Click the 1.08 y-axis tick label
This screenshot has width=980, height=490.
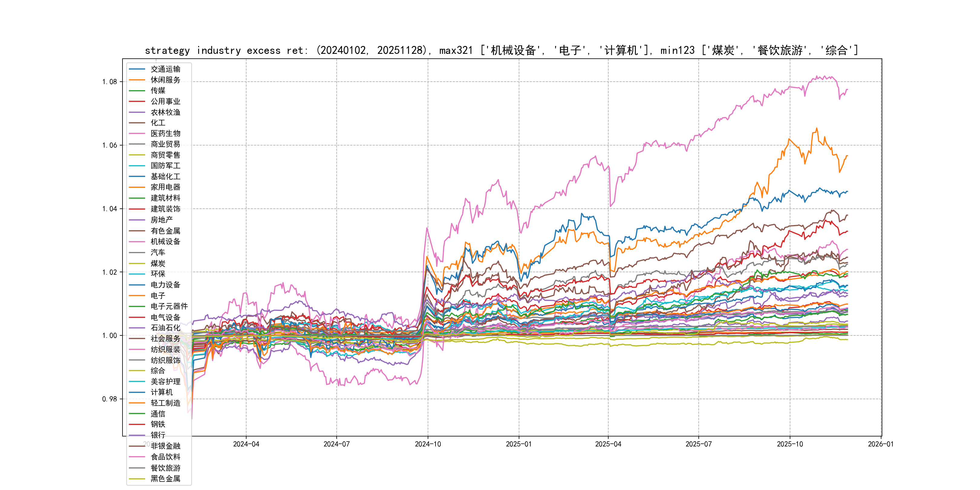click(x=109, y=82)
